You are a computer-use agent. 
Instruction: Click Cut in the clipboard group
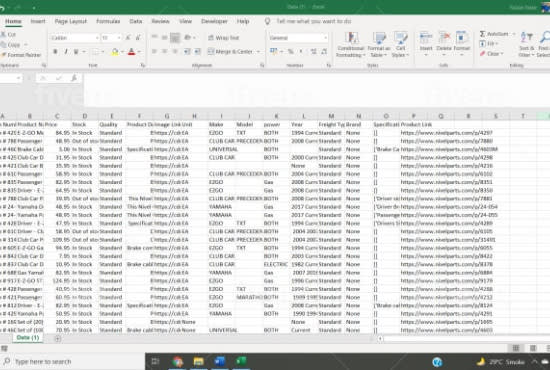[x=8, y=34]
